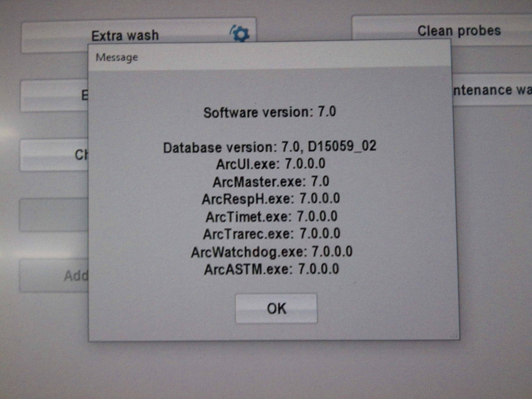Viewport: 532px width, 399px height.
Task: Select ArcWatchdog.exe: 7.0.0.0 line
Action: (272, 252)
